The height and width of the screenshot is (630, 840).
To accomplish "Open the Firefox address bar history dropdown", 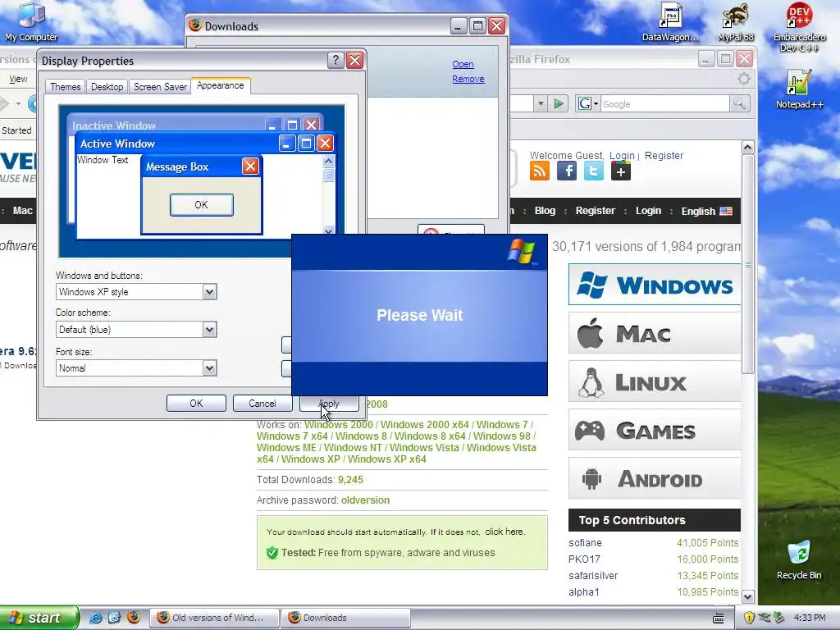I will coord(541,103).
